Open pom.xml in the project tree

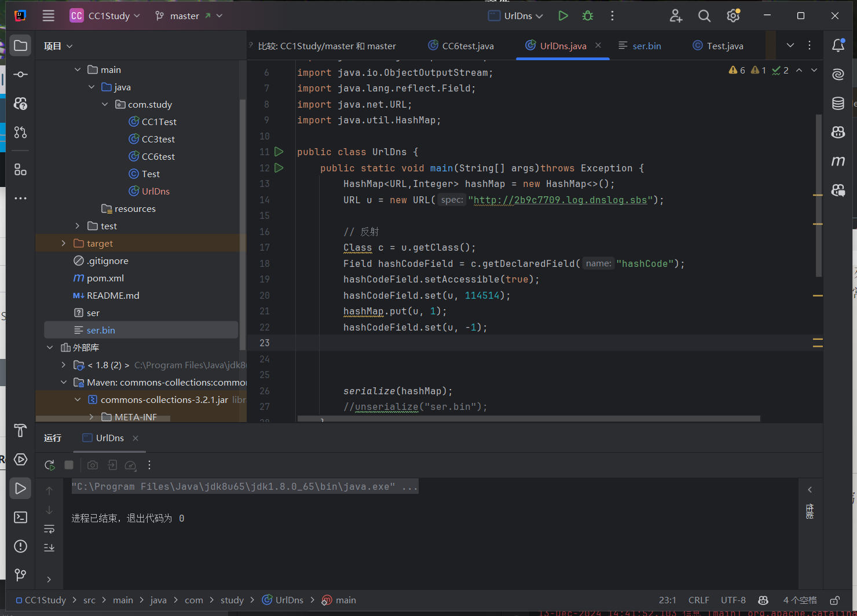coord(99,278)
